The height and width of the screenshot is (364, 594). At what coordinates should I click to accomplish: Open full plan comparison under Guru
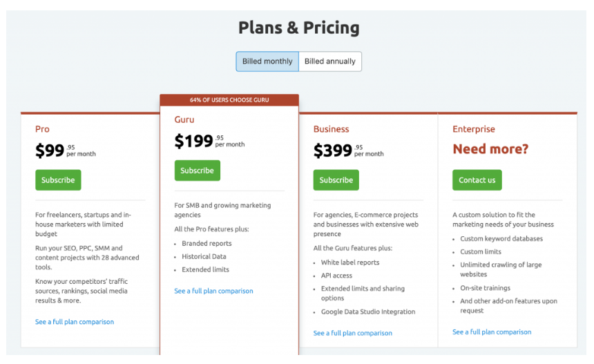(213, 291)
